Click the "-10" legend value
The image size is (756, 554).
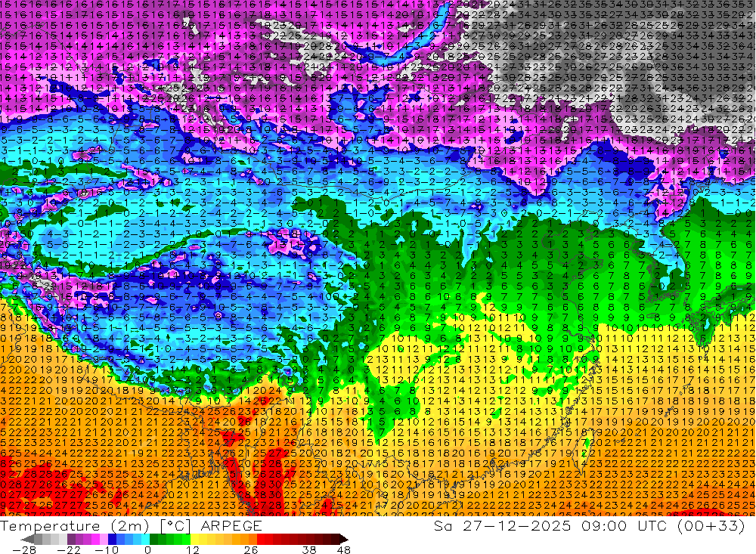pyautogui.click(x=107, y=550)
